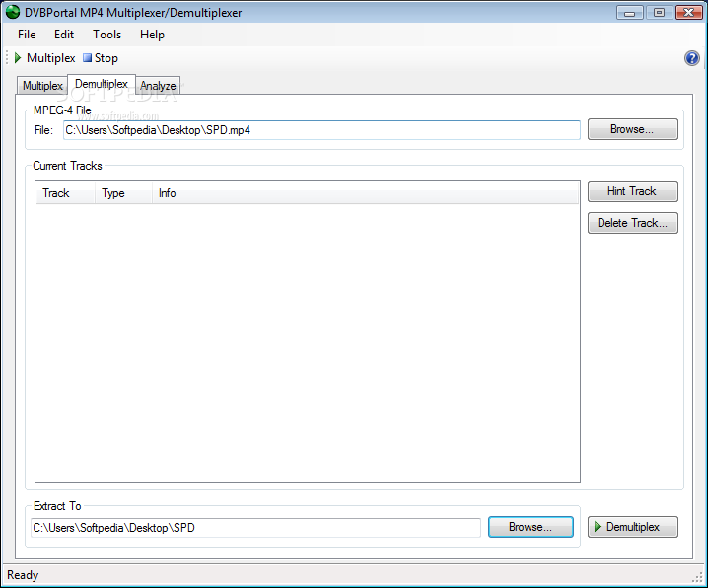The width and height of the screenshot is (708, 588).
Task: Open the Tools menu
Action: 107,35
